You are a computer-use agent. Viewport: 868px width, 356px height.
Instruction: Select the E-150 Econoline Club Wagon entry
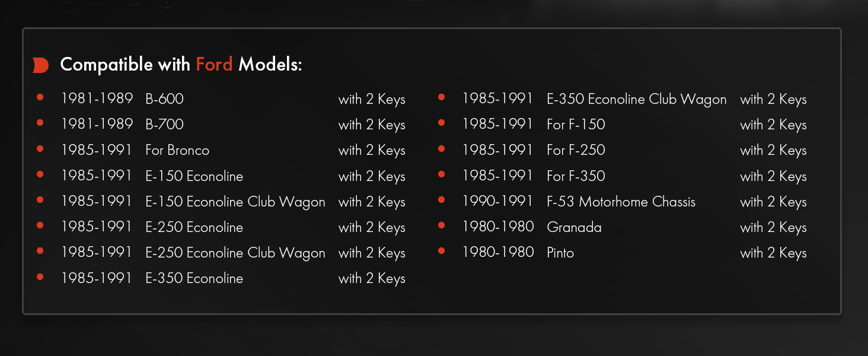[x=235, y=202]
